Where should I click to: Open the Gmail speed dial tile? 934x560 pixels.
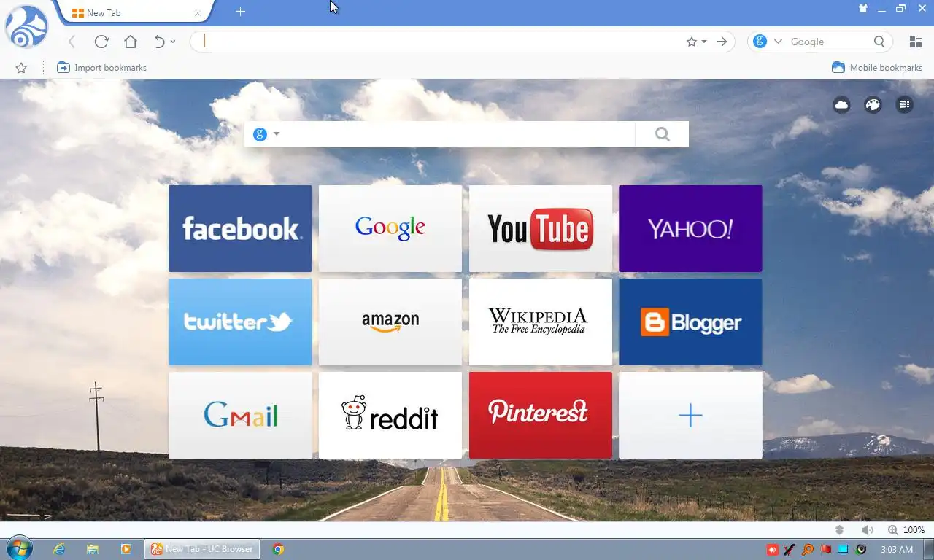tap(240, 415)
